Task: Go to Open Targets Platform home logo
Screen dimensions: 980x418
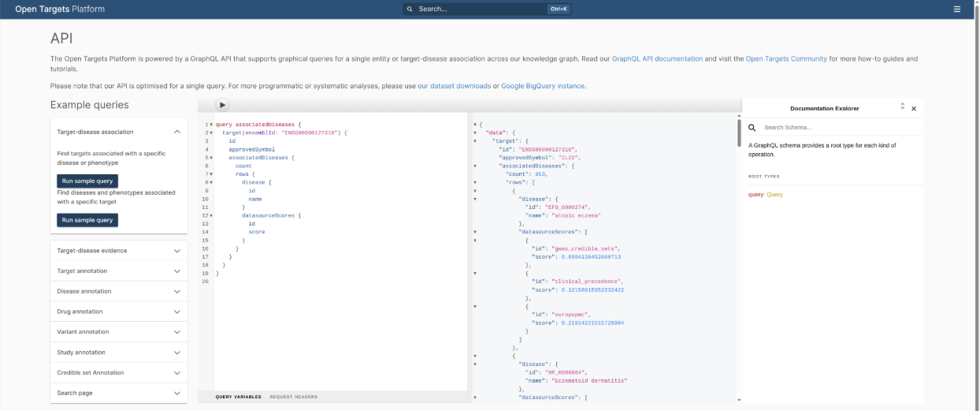Action: tap(60, 9)
